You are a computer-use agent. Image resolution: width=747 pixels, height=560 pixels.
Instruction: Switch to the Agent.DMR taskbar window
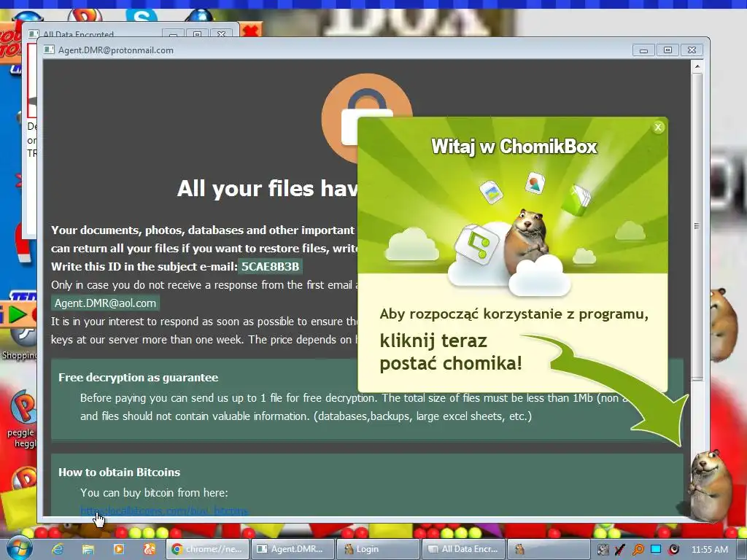tap(292, 549)
